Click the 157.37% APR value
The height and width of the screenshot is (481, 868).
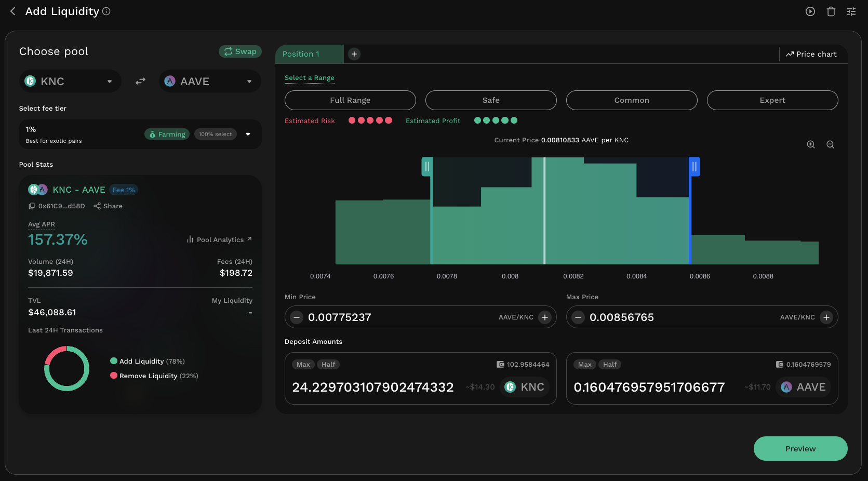58,240
